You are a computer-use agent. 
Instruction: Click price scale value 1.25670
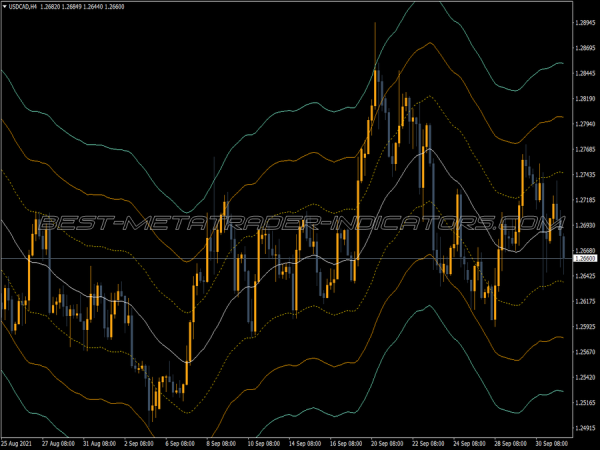586,352
